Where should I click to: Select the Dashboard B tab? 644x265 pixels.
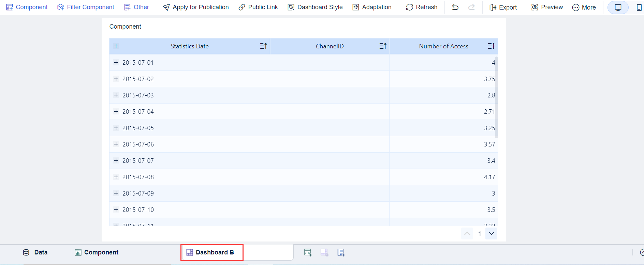click(211, 252)
